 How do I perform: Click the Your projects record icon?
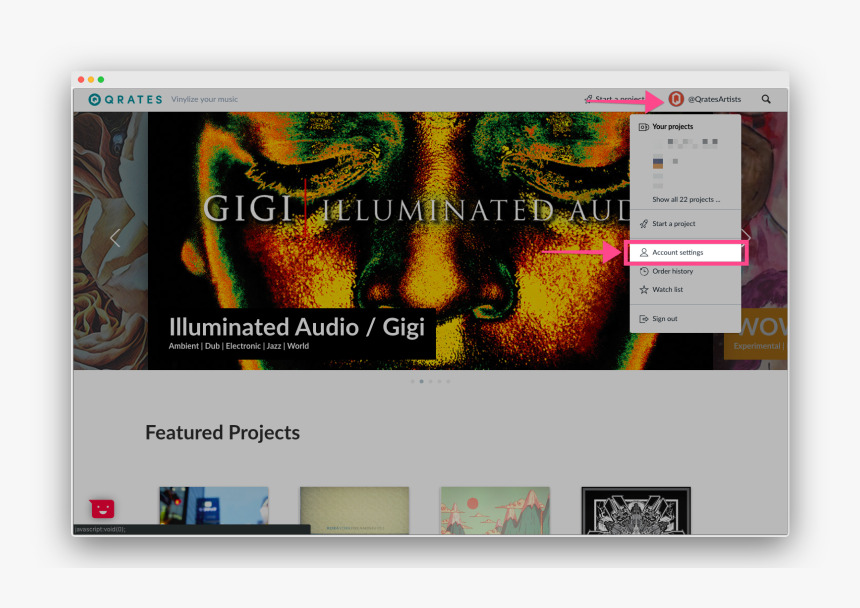(644, 127)
